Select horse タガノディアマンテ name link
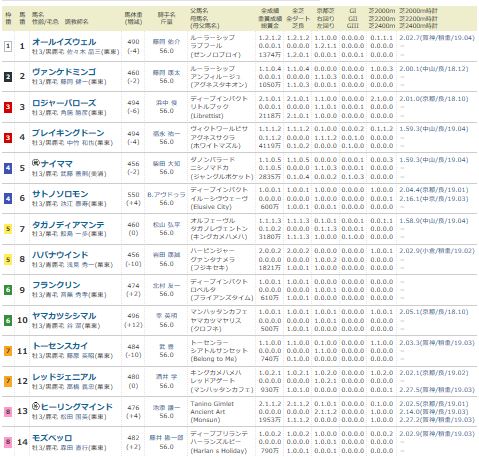 68,225
